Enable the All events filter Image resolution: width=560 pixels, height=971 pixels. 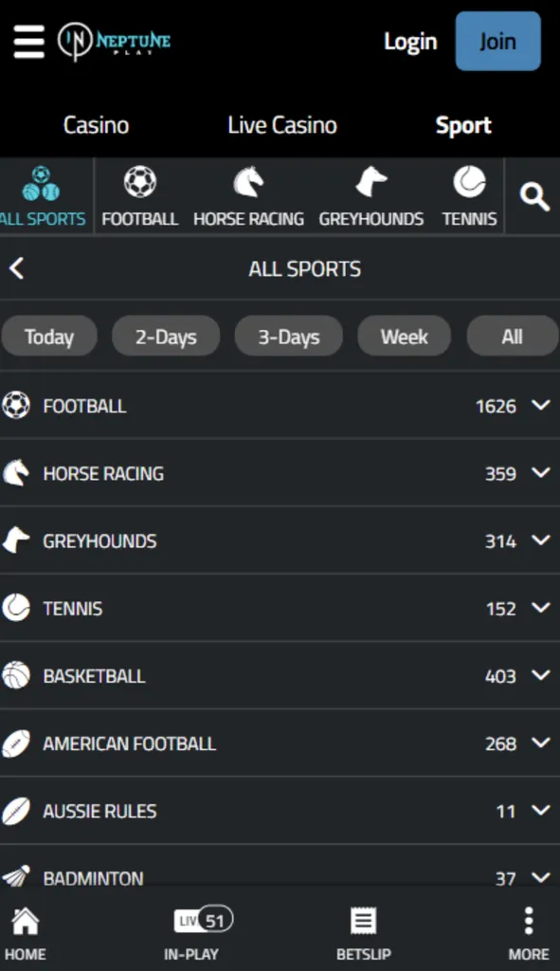coord(513,336)
